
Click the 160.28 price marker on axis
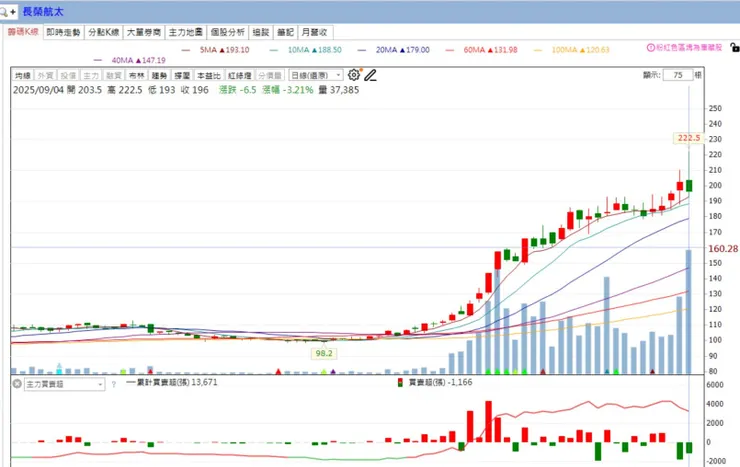(723, 249)
